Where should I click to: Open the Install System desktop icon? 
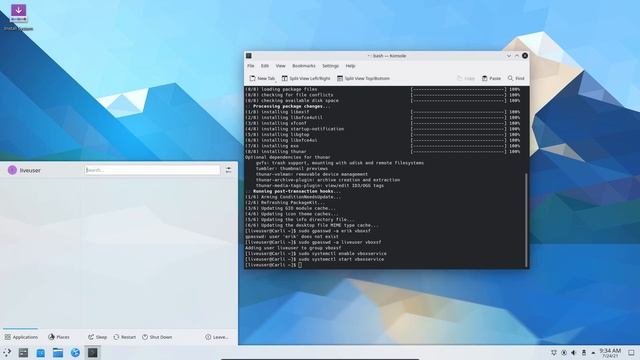(18, 17)
